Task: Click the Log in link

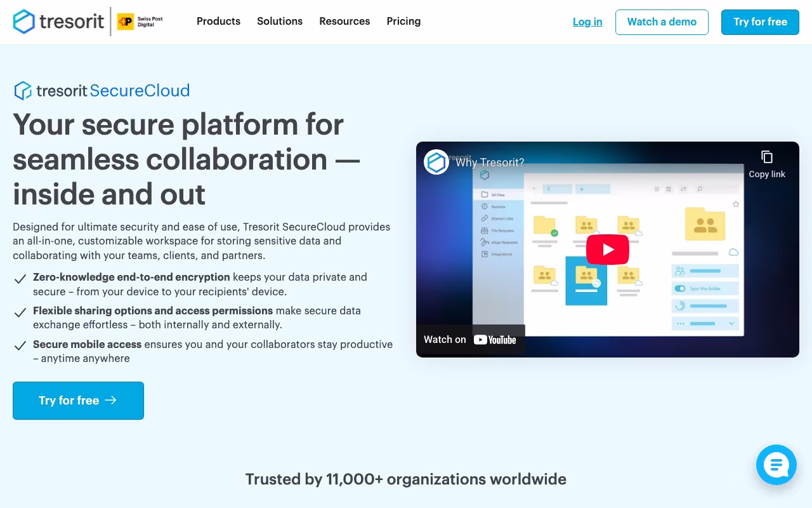Action: coord(587,22)
